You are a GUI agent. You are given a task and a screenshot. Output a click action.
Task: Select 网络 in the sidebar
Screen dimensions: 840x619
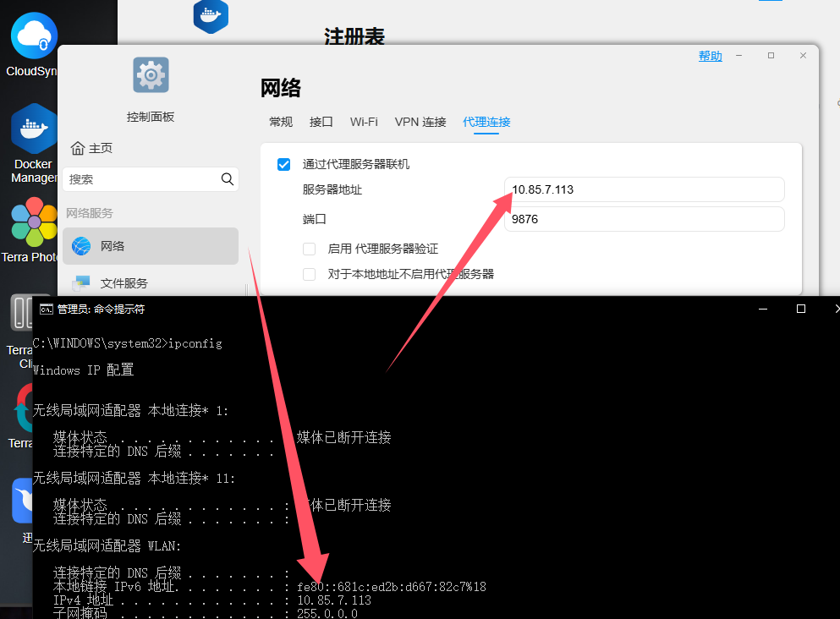[151, 246]
